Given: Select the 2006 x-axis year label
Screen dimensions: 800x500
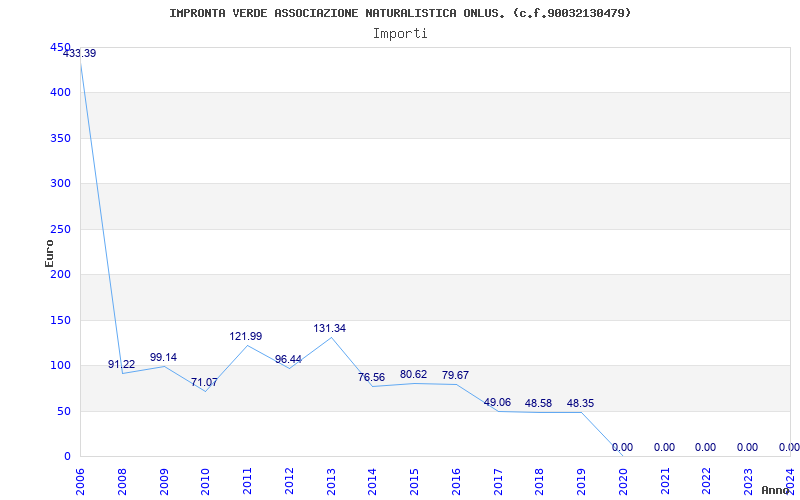Looking at the screenshot, I should (81, 480).
